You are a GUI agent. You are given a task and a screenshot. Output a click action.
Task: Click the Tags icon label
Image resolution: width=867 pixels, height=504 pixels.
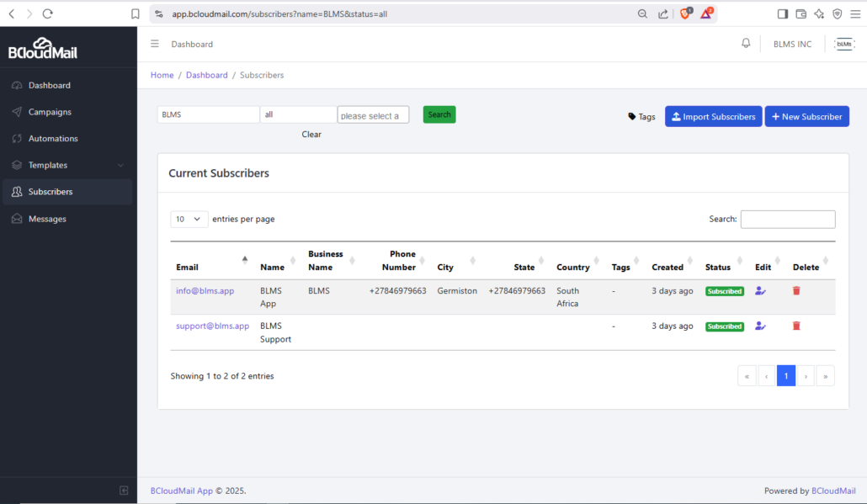click(x=641, y=117)
